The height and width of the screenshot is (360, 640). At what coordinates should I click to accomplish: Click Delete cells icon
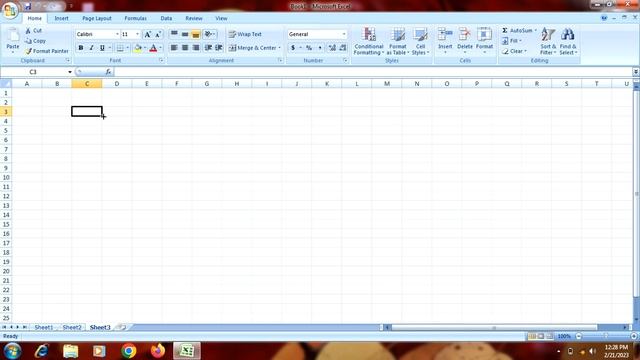click(x=464, y=35)
